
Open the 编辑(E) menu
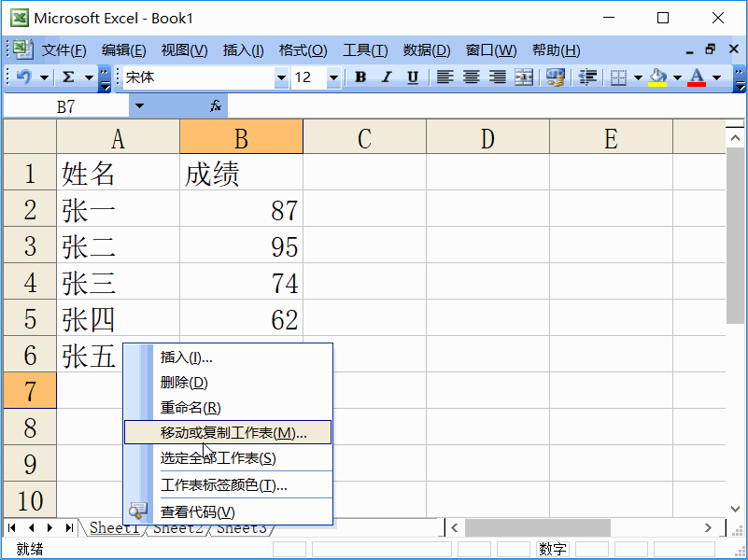click(123, 50)
